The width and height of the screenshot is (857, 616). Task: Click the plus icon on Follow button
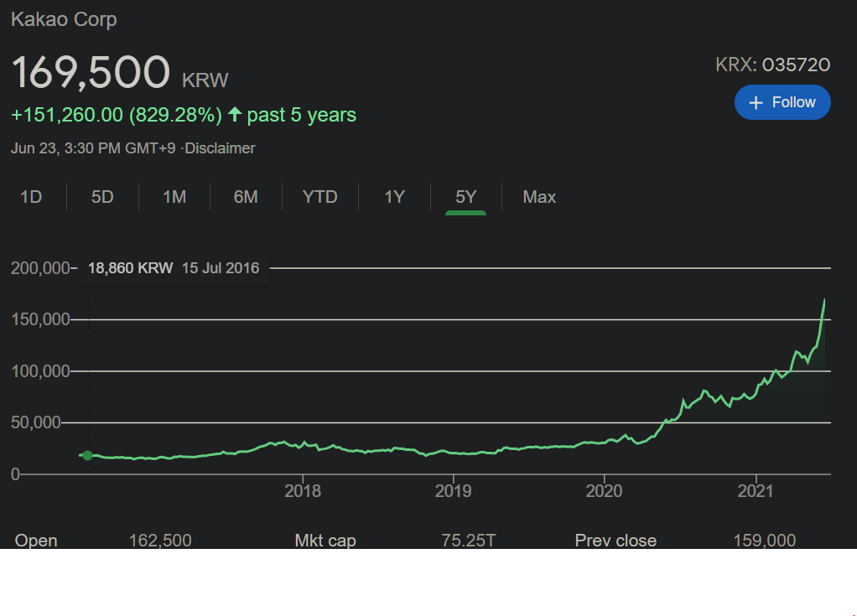pyautogui.click(x=756, y=102)
